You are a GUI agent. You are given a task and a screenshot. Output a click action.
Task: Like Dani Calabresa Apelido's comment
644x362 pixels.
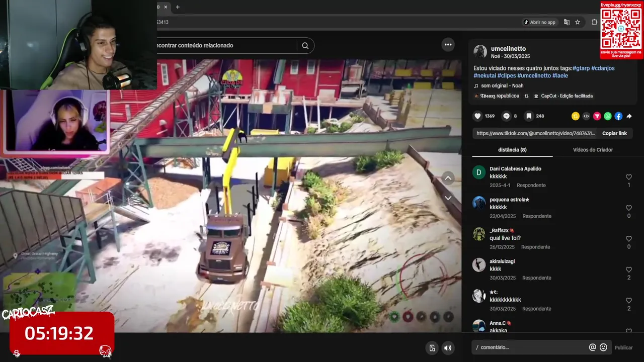tap(629, 177)
